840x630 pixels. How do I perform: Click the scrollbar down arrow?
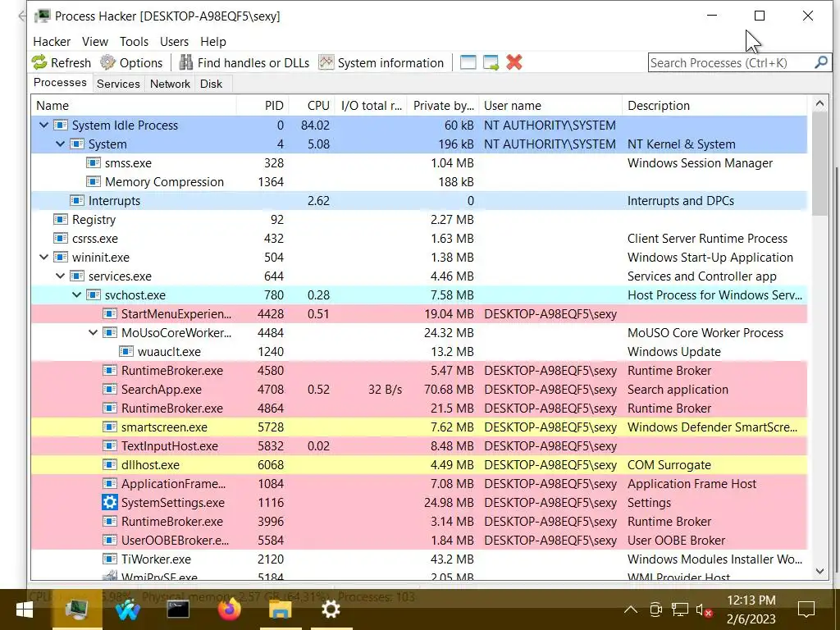pyautogui.click(x=819, y=571)
